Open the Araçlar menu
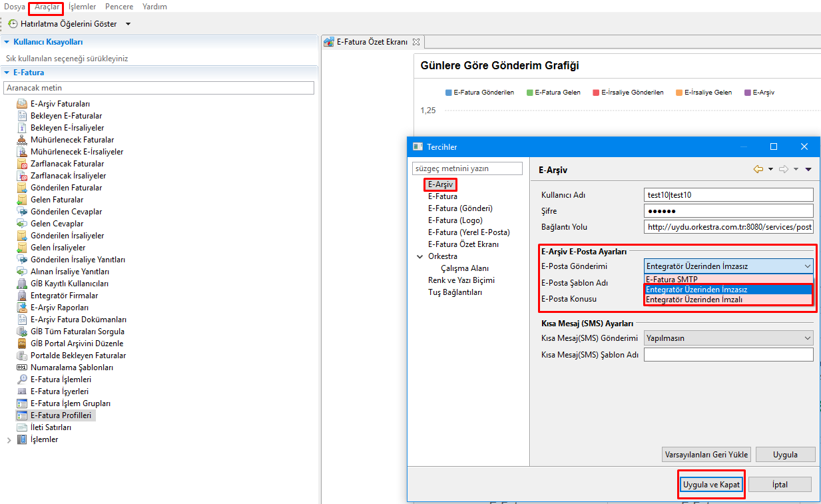821x504 pixels. 47,7
